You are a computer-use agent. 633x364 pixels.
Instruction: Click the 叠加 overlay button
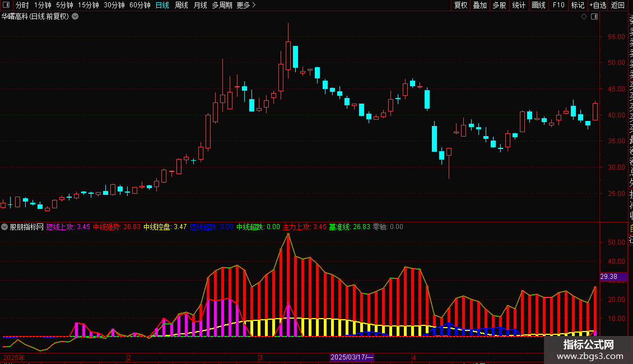coord(480,5)
